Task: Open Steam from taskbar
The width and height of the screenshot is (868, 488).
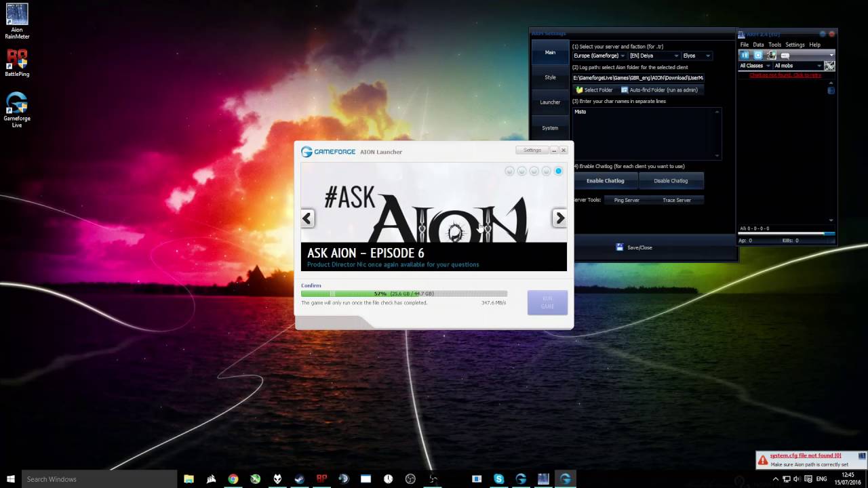Action: click(299, 479)
